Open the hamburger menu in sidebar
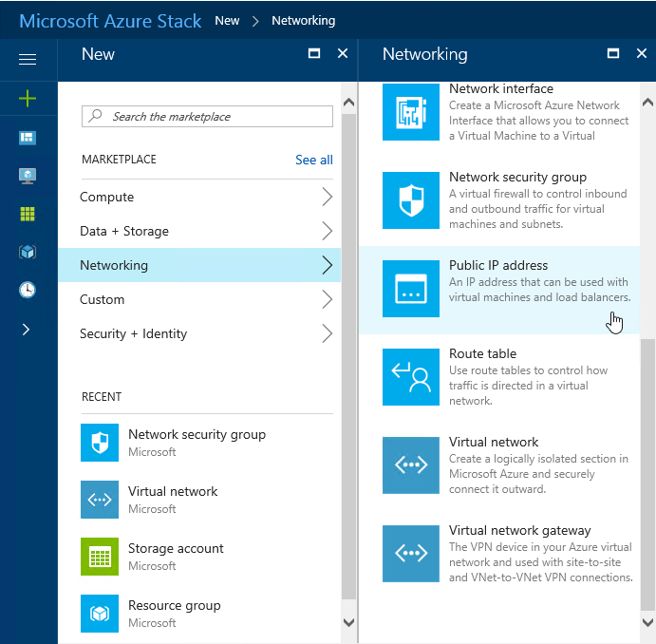The width and height of the screenshot is (656, 644). pos(28,59)
